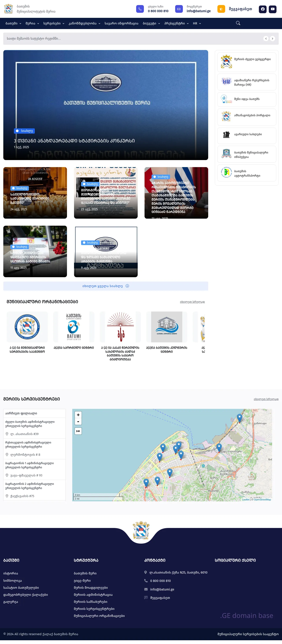Click the Facebook icon in header
The image size is (282, 644).
tap(262, 9)
